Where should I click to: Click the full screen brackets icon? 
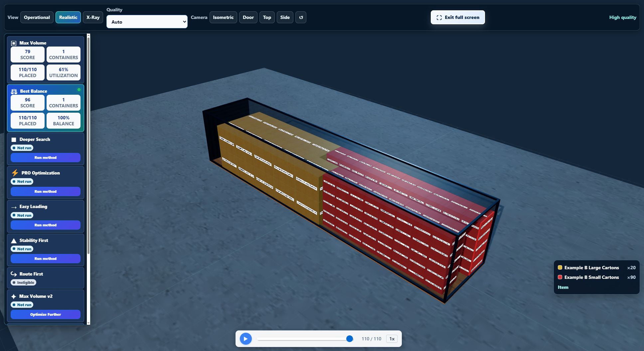439,17
